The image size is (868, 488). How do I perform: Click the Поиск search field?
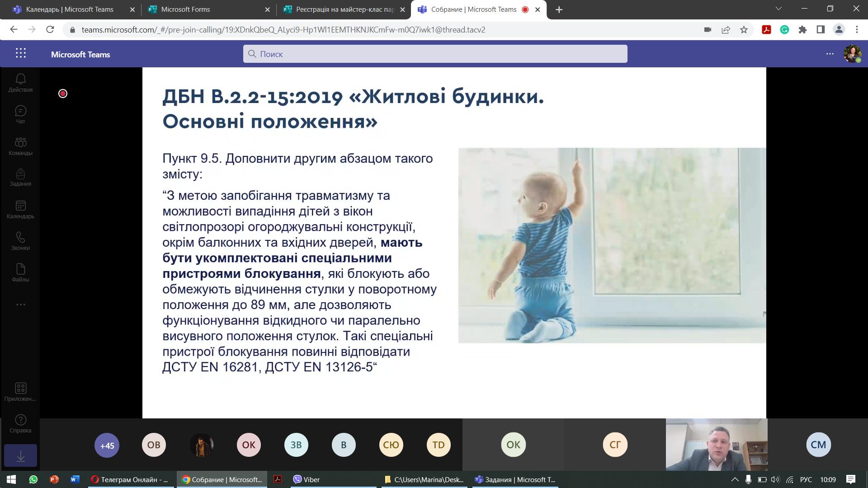[435, 54]
